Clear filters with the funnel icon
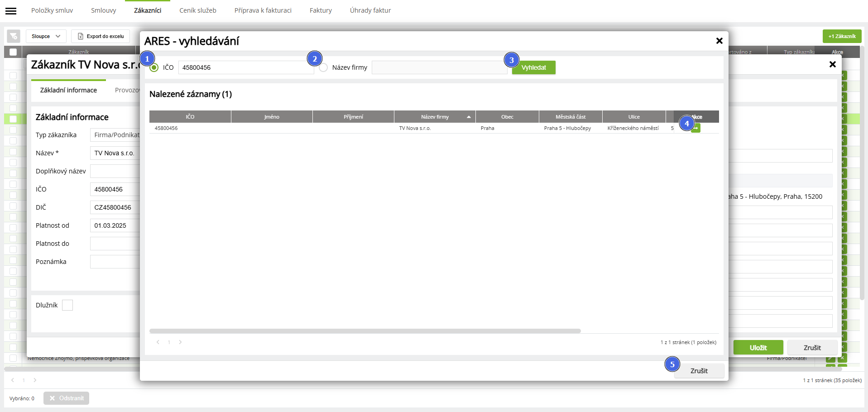The height and width of the screenshot is (412, 868). (14, 36)
